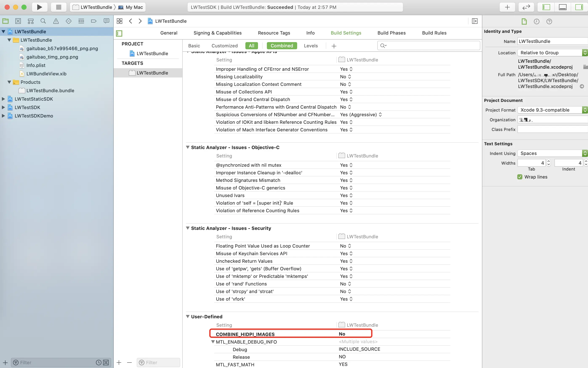Show the Quick Help inspector icon
Viewport: 588px width, 368px height.
pyautogui.click(x=549, y=21)
